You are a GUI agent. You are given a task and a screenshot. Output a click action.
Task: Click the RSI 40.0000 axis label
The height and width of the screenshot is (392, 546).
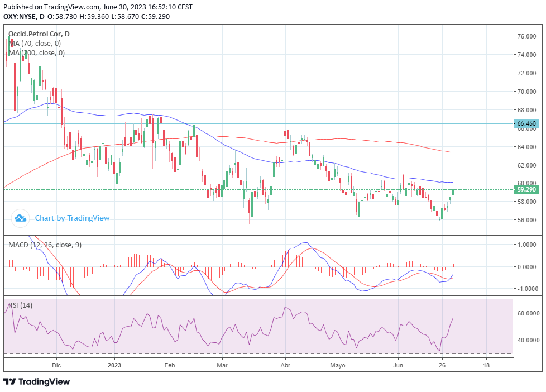click(x=528, y=340)
